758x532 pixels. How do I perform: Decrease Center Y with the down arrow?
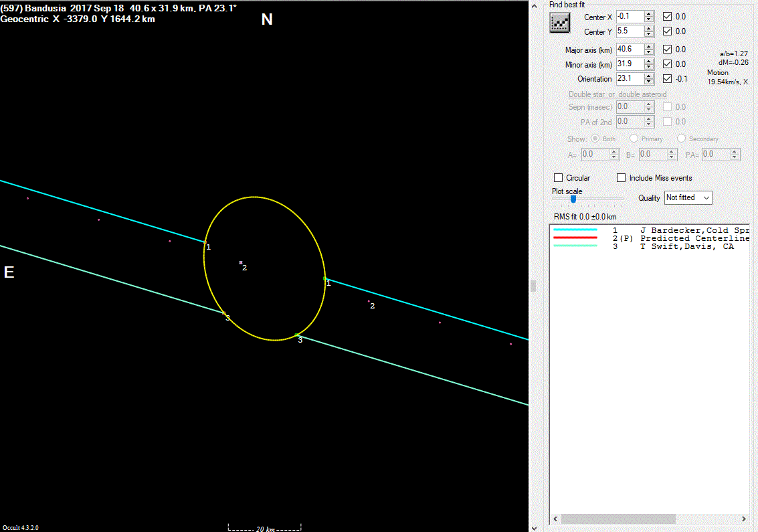tap(649, 35)
